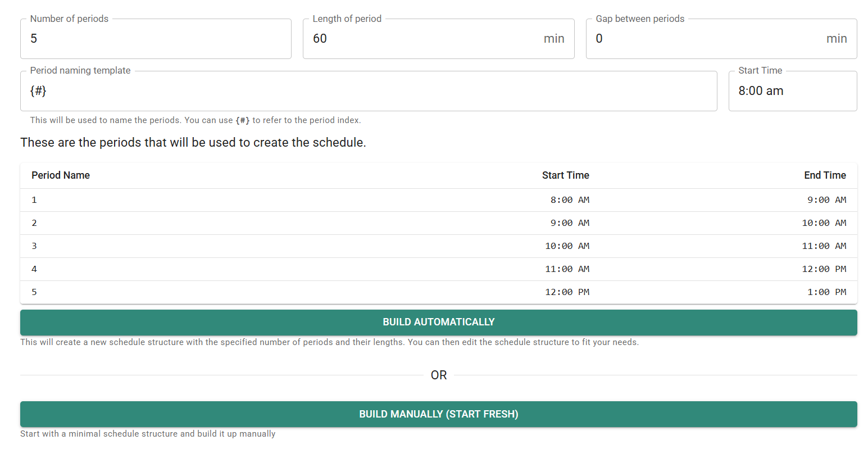Click the Gap between periods field
This screenshot has height=449, width=868.
pos(702,38)
